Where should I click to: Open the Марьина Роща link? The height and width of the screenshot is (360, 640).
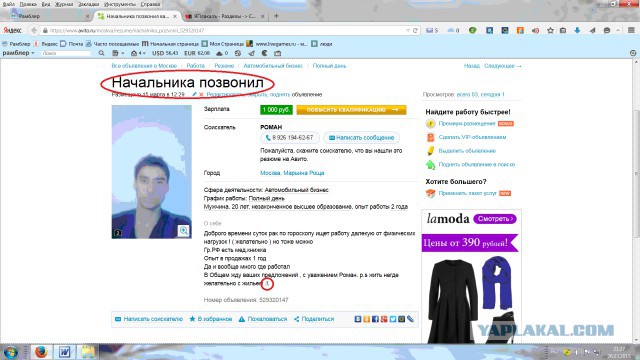[x=304, y=173]
